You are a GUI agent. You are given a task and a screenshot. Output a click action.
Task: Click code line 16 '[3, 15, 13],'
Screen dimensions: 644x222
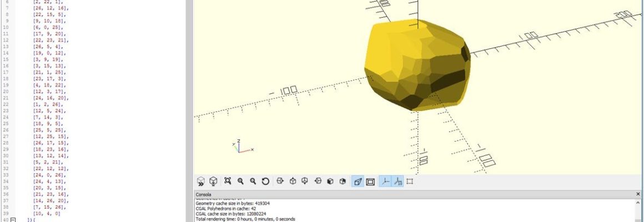(49, 66)
